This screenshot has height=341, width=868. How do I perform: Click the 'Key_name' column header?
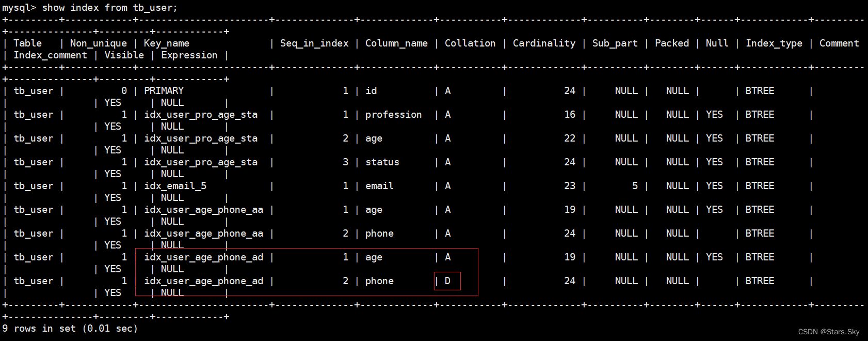[x=167, y=43]
